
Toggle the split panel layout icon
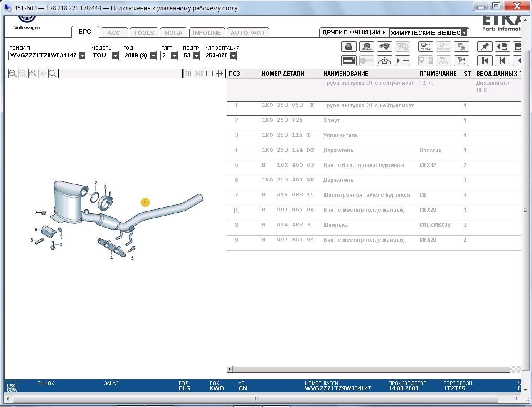[x=209, y=74]
